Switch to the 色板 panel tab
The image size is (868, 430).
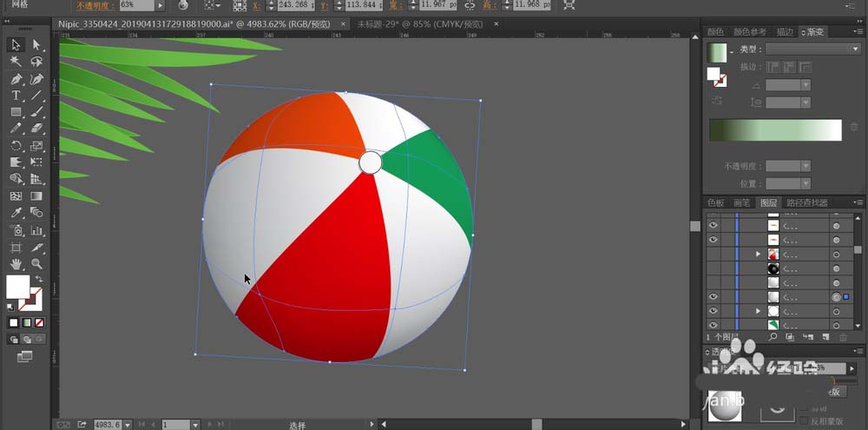click(716, 202)
